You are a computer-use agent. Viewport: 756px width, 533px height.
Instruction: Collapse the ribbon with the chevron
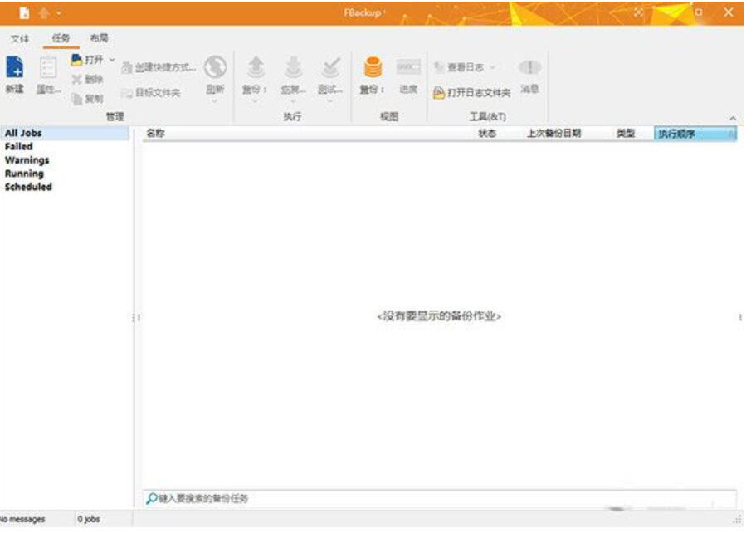coord(733,118)
